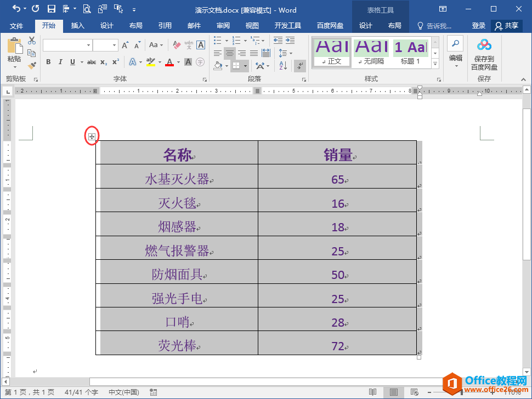The height and width of the screenshot is (399, 532).
Task: Click the Find magnifier in editing group
Action: pyautogui.click(x=455, y=43)
